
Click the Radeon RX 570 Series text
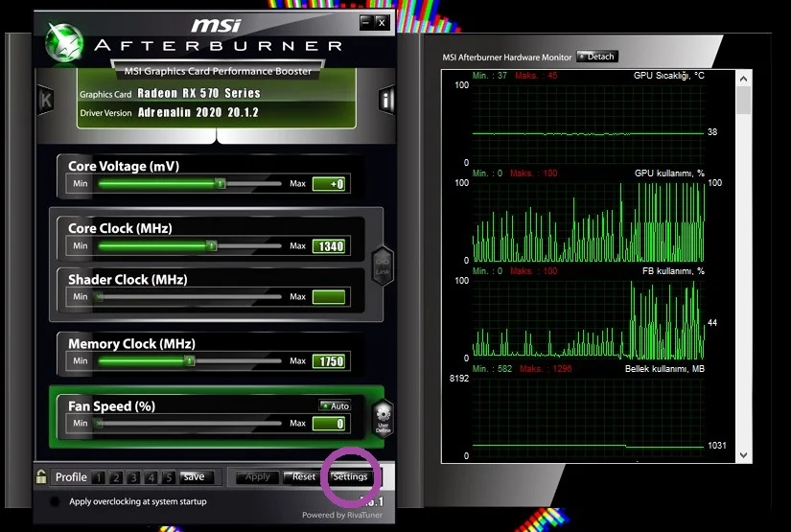[x=198, y=93]
